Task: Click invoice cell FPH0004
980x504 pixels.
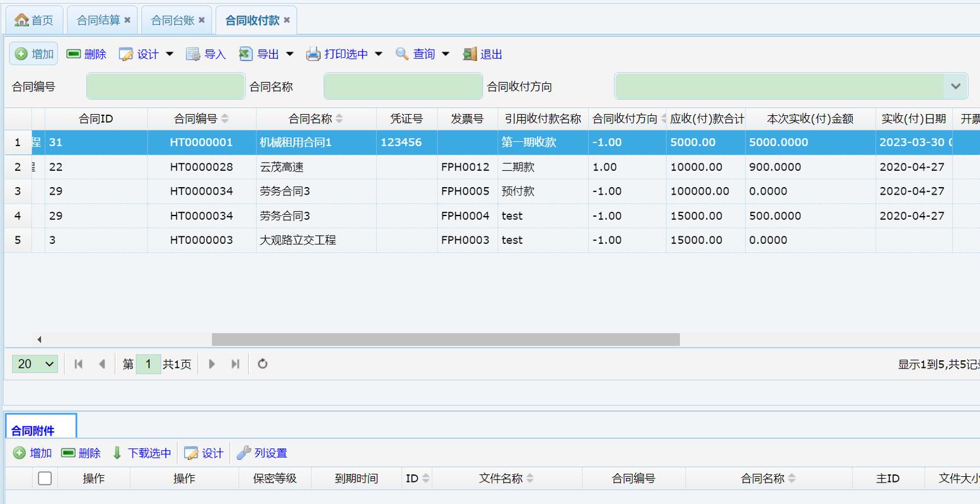Action: 467,215
